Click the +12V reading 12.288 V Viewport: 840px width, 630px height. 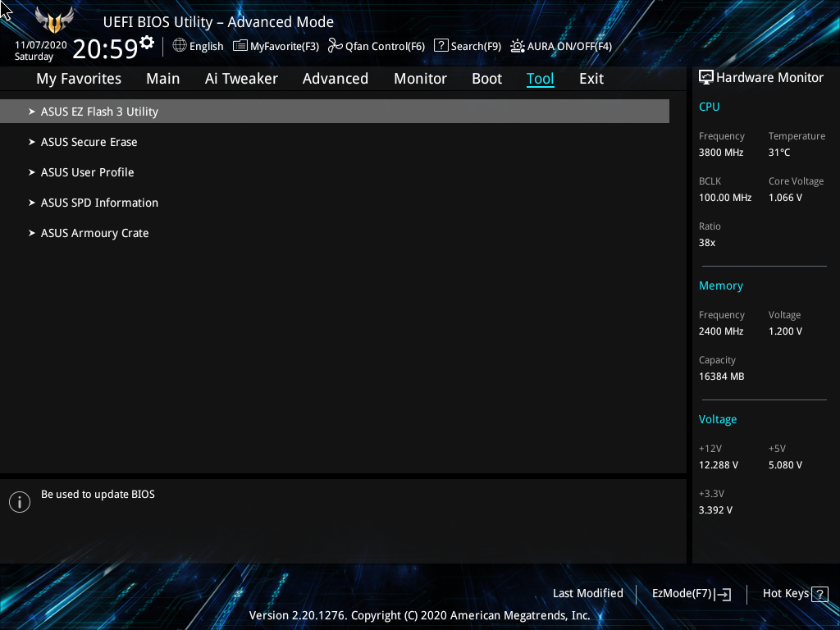719,465
